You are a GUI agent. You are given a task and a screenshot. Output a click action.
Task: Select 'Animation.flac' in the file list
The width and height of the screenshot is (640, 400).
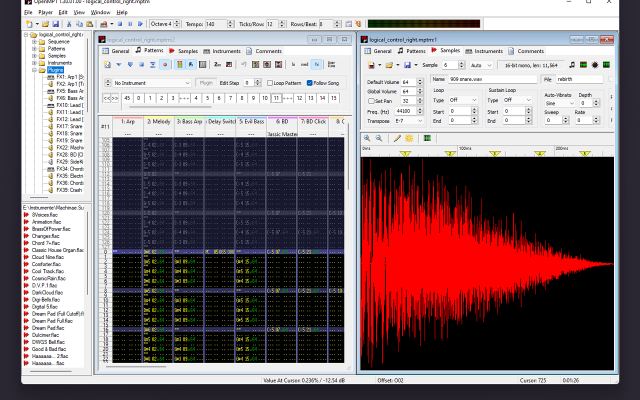coord(46,222)
